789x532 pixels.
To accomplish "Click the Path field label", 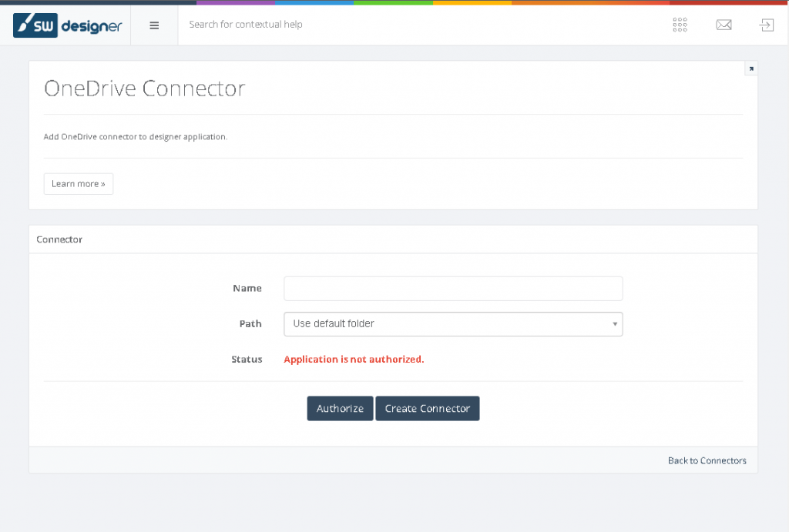I will [x=250, y=324].
